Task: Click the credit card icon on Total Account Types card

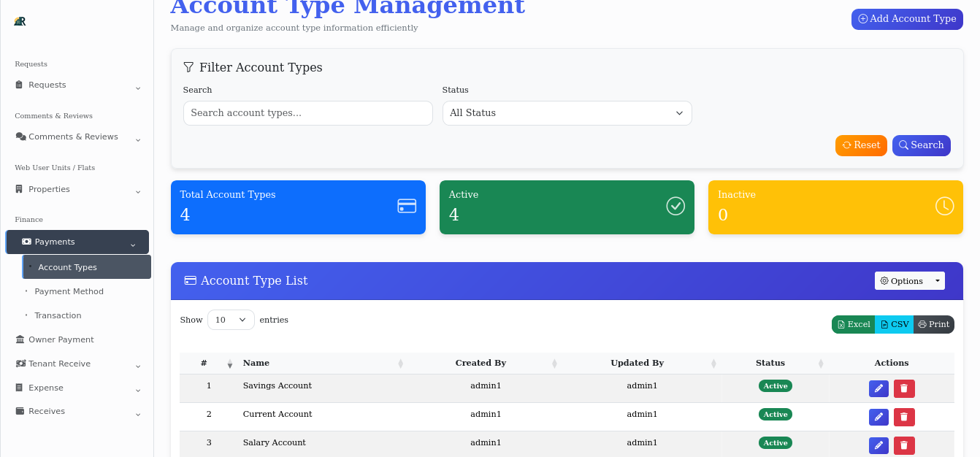Action: pyautogui.click(x=407, y=206)
